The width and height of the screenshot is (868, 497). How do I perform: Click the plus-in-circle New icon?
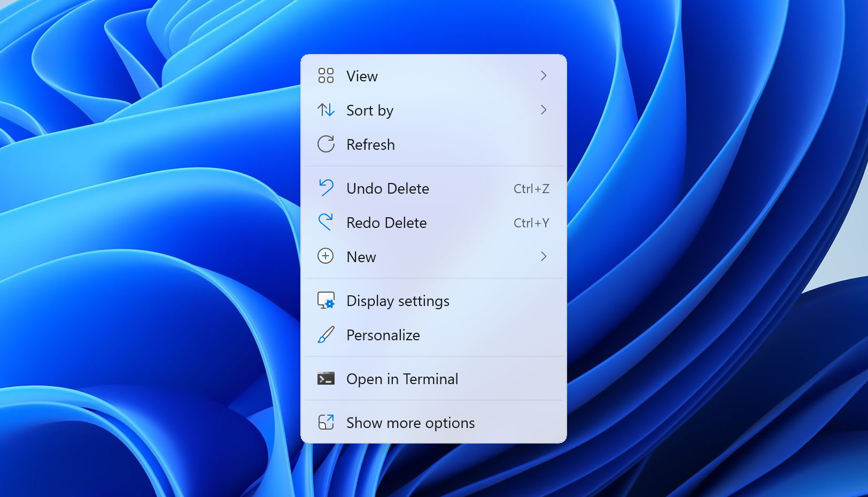pos(325,256)
